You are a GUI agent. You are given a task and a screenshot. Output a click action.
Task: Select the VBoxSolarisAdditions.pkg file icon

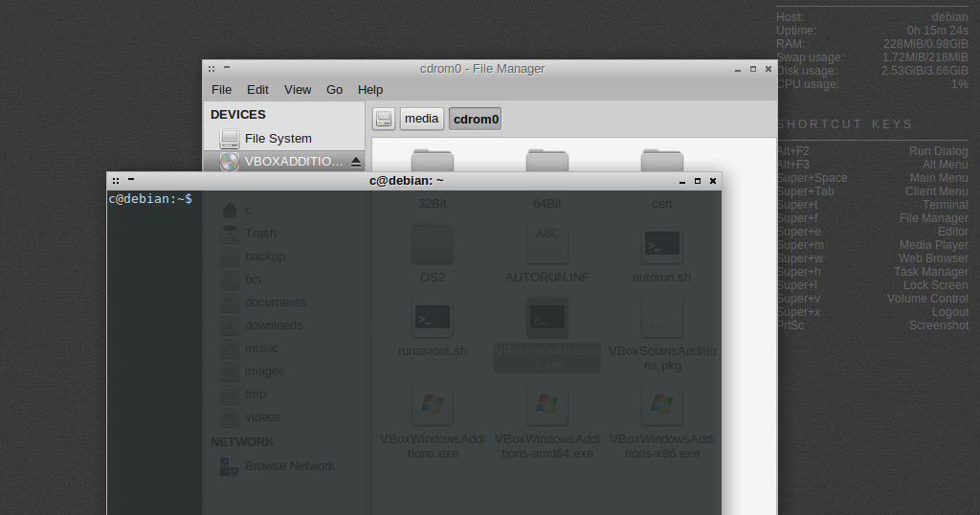click(x=662, y=318)
